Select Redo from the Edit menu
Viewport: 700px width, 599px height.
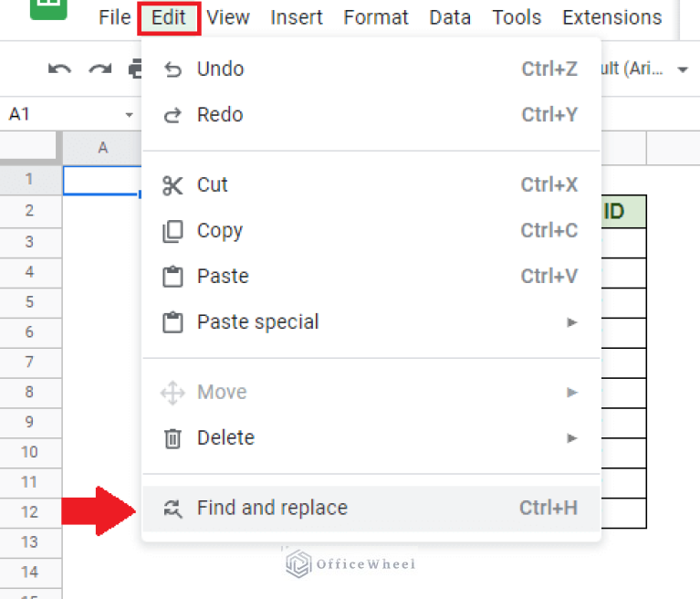220,115
